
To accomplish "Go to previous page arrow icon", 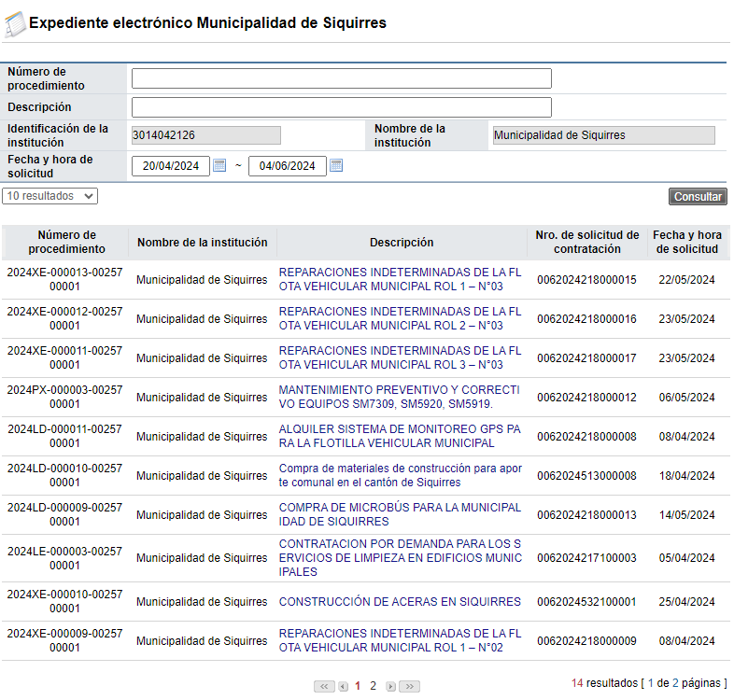I will point(343,686).
